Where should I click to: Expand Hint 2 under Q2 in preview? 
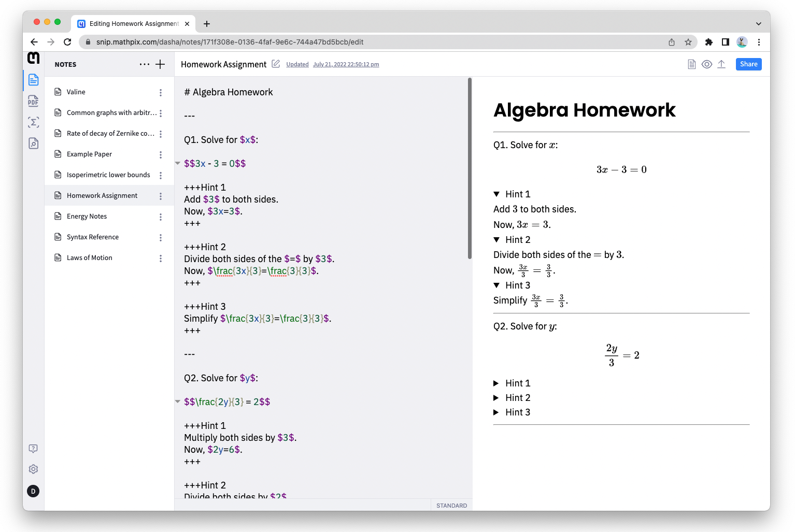[496, 398]
